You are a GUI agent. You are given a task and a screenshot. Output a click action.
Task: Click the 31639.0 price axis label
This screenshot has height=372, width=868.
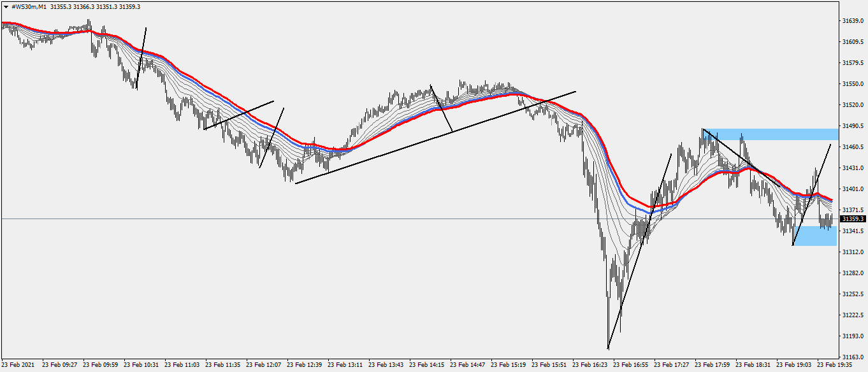[853, 21]
